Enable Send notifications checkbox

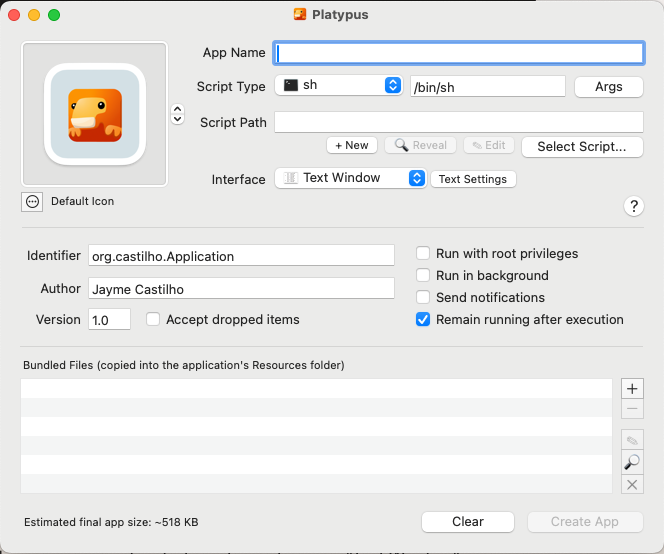click(424, 298)
